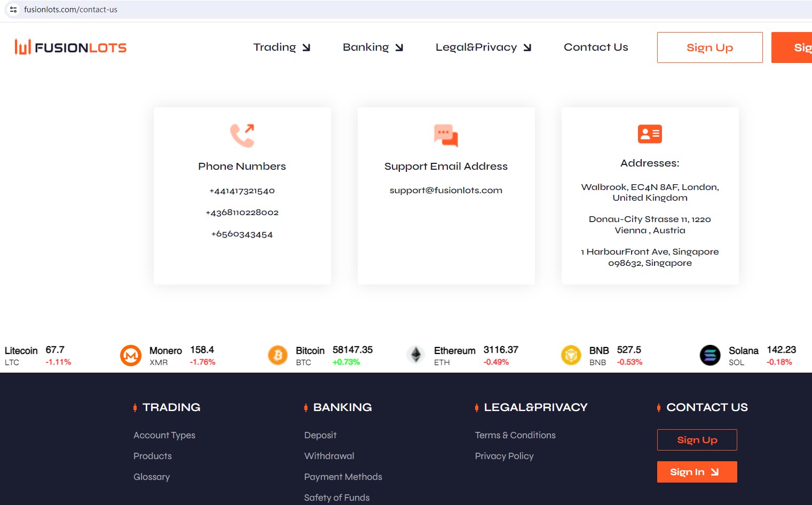
Task: Go to Contact Us in the top navigation
Action: [x=596, y=48]
